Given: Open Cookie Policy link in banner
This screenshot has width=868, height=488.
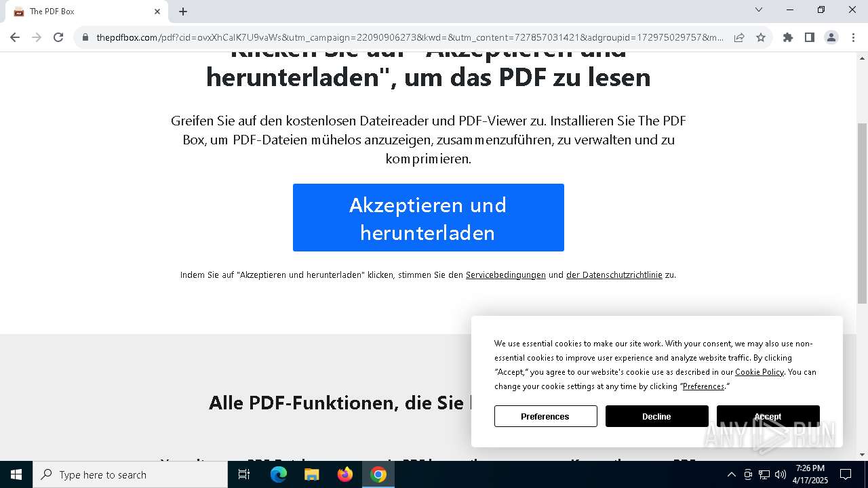Looking at the screenshot, I should pyautogui.click(x=759, y=372).
